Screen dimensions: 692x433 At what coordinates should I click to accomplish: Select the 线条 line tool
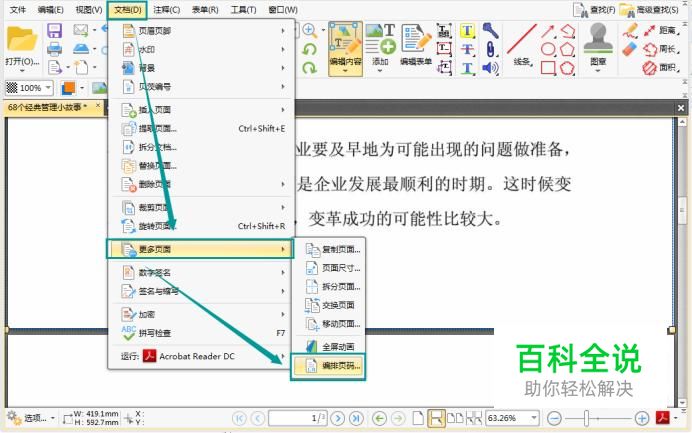point(522,45)
